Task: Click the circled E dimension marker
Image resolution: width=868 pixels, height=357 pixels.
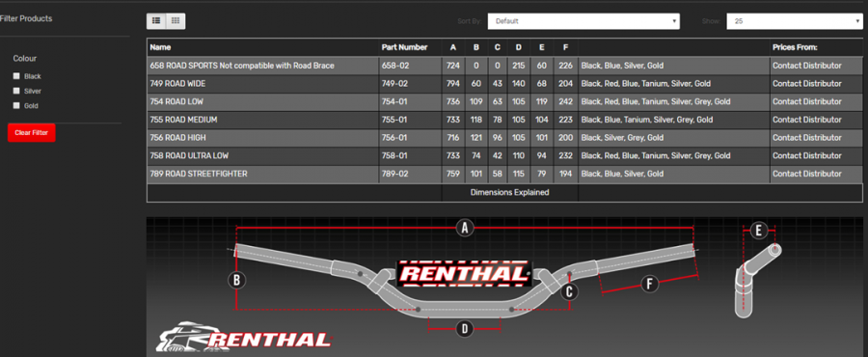Action: [758, 231]
